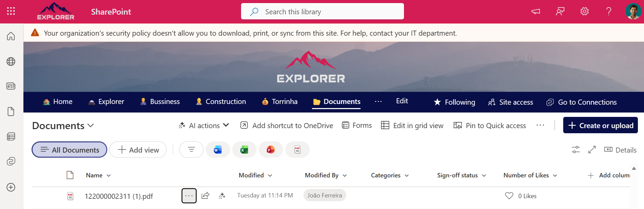
Task: Filter by Excel files
Action: pos(244,150)
